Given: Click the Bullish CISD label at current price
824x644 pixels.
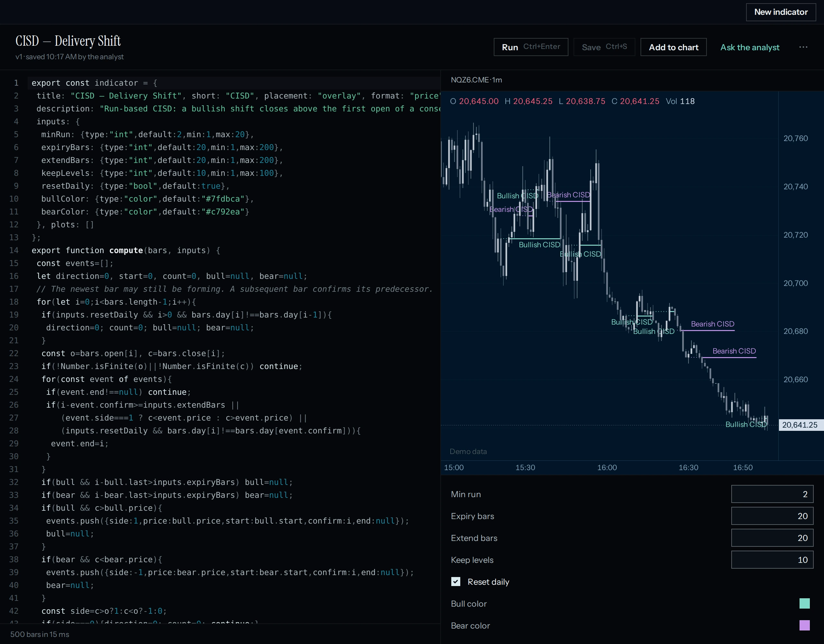Looking at the screenshot, I should click(746, 424).
